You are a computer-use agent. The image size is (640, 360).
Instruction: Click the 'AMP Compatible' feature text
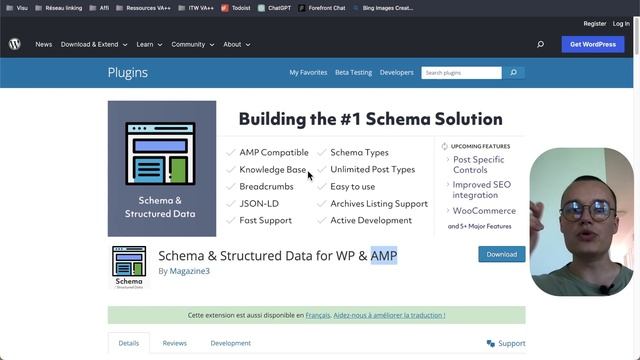point(274,152)
